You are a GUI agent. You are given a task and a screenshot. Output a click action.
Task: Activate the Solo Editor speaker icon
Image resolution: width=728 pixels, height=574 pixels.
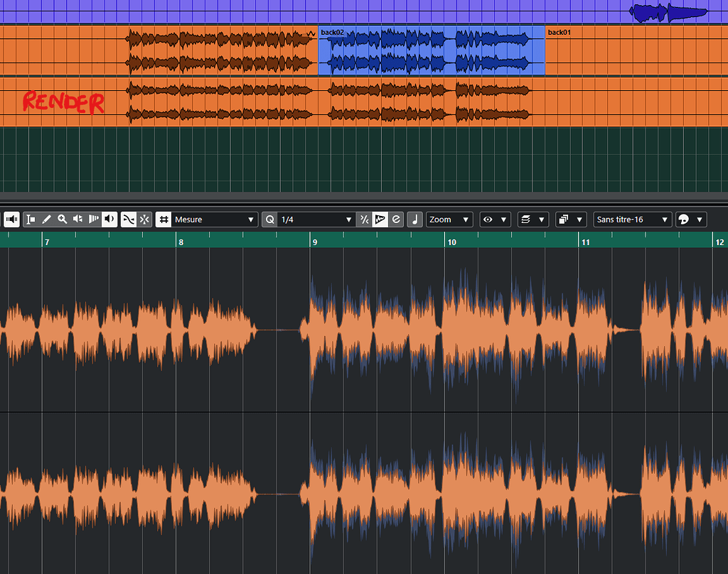11,219
